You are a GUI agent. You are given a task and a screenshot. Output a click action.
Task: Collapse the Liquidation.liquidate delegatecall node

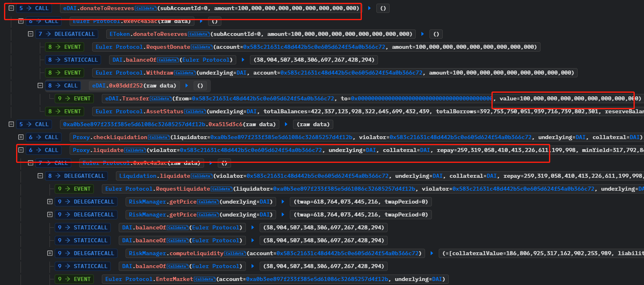tap(40, 176)
